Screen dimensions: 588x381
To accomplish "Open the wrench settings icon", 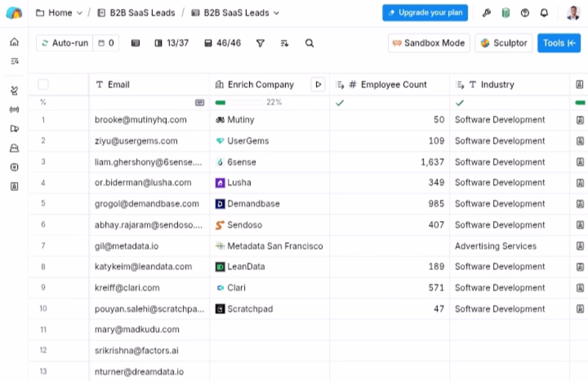I will 487,13.
